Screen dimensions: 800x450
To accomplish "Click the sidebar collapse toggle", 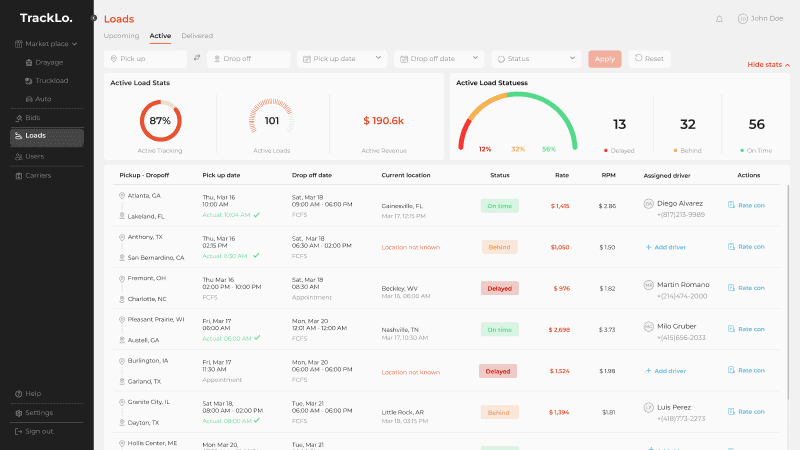I will click(x=93, y=18).
